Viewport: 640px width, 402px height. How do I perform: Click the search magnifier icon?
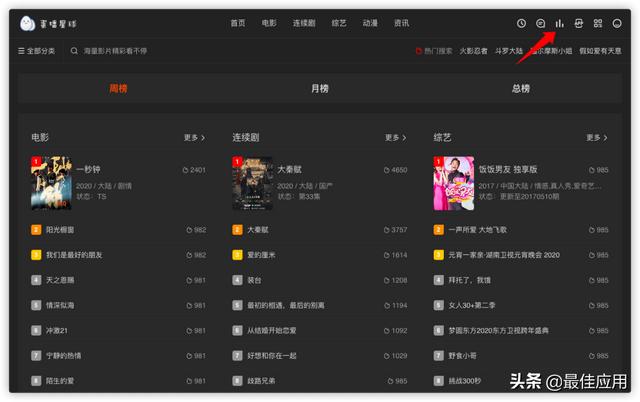coord(74,51)
